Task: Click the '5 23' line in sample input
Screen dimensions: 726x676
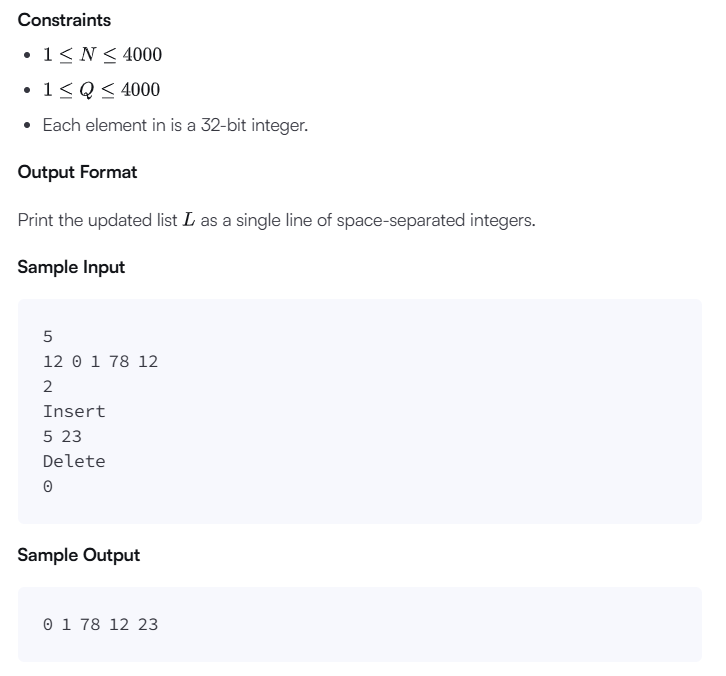Action: pyautogui.click(x=62, y=437)
